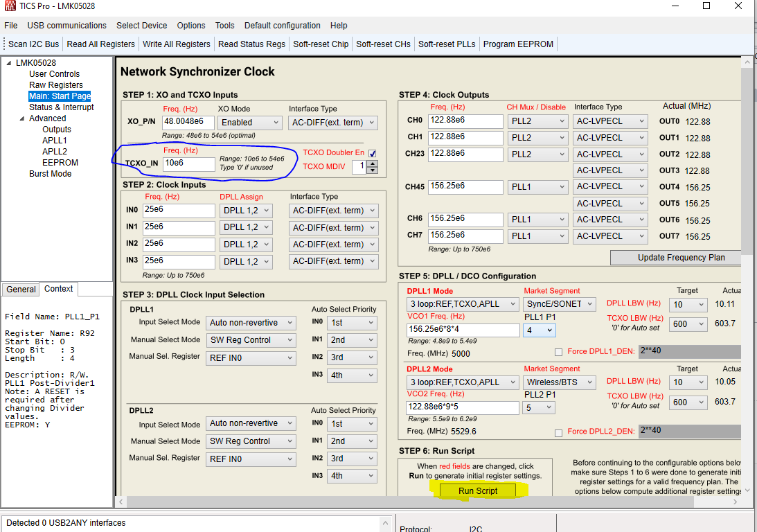Open DPLL1 IN1 priority 2nd dropdown
Screen dimensions: 757x532
pos(352,340)
